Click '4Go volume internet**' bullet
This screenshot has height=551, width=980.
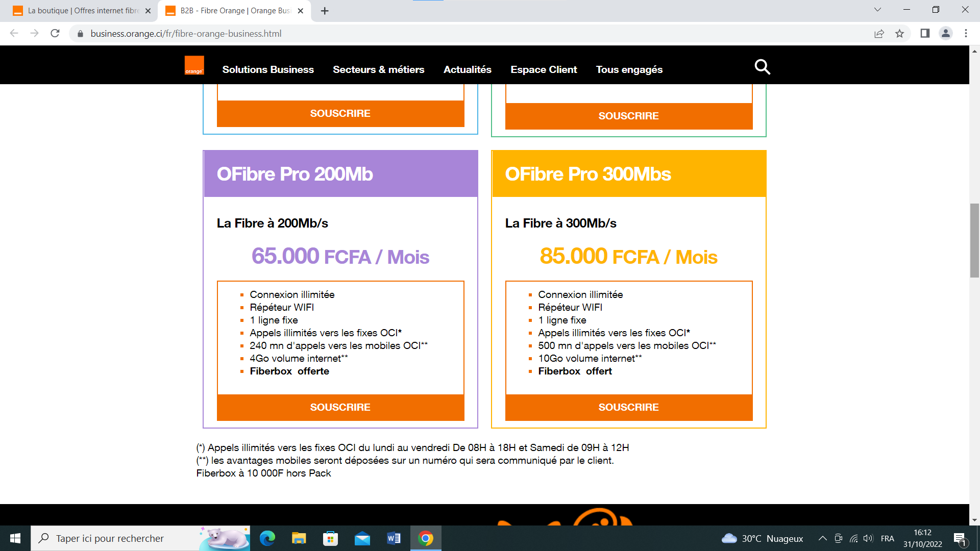point(299,358)
